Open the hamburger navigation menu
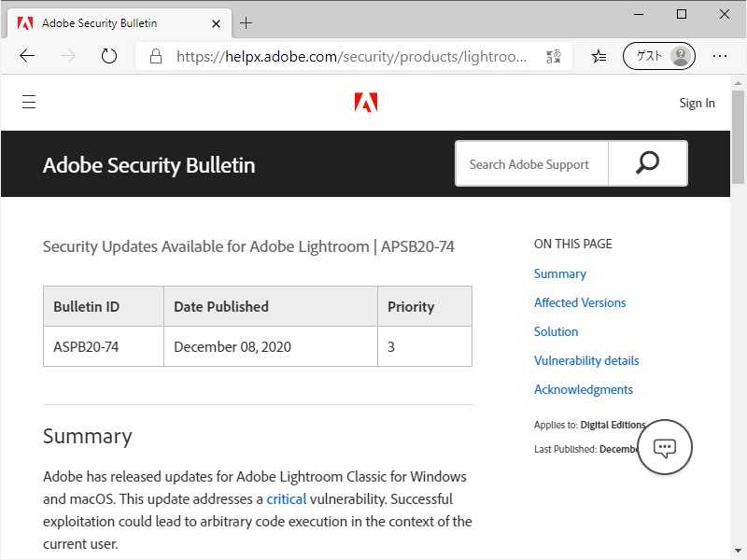This screenshot has width=747, height=560. [29, 103]
